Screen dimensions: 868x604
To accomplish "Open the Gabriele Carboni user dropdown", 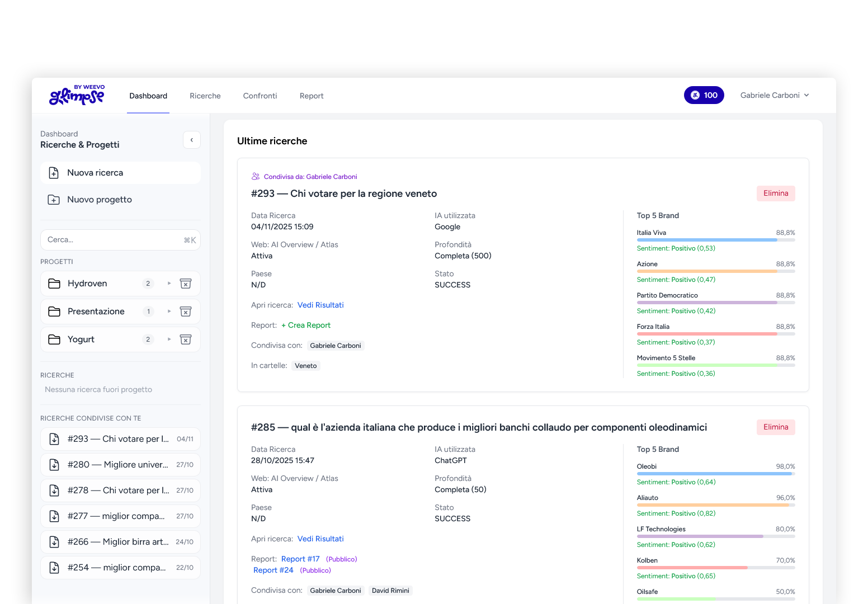I will tap(775, 95).
